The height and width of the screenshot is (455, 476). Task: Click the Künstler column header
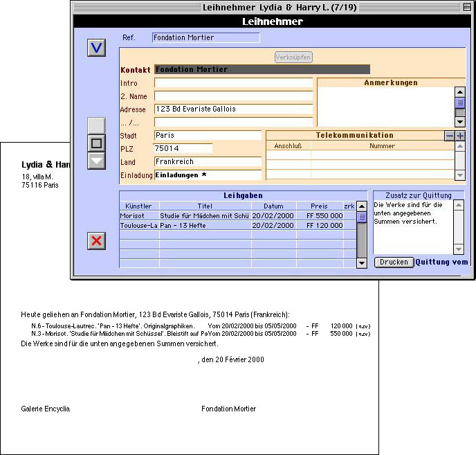pos(139,206)
